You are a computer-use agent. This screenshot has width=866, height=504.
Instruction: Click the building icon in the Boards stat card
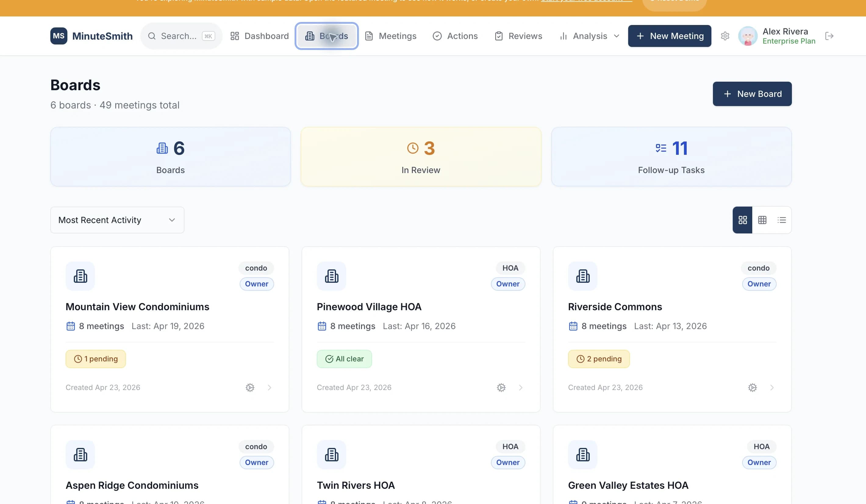(162, 148)
